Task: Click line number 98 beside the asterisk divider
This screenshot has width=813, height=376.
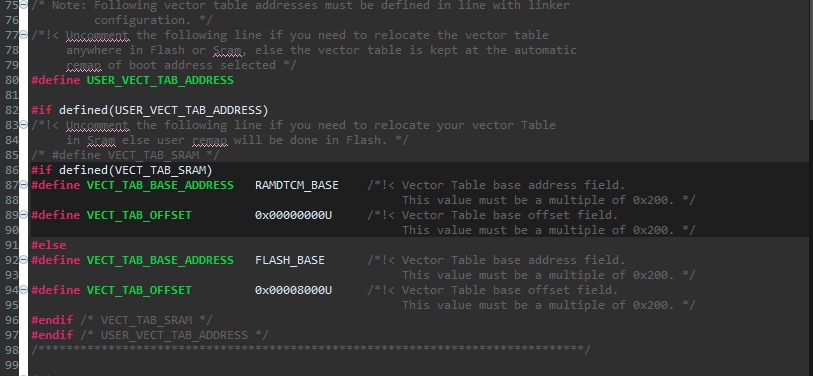Action: 11,350
